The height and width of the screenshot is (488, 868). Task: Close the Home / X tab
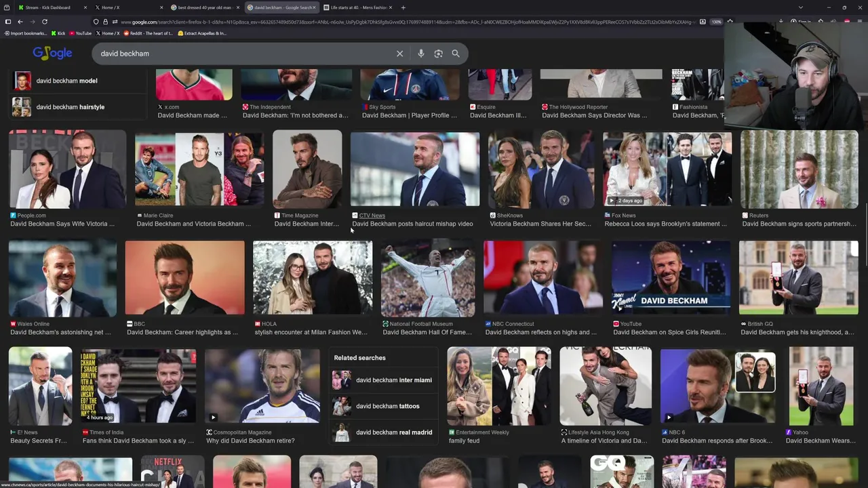click(161, 7)
